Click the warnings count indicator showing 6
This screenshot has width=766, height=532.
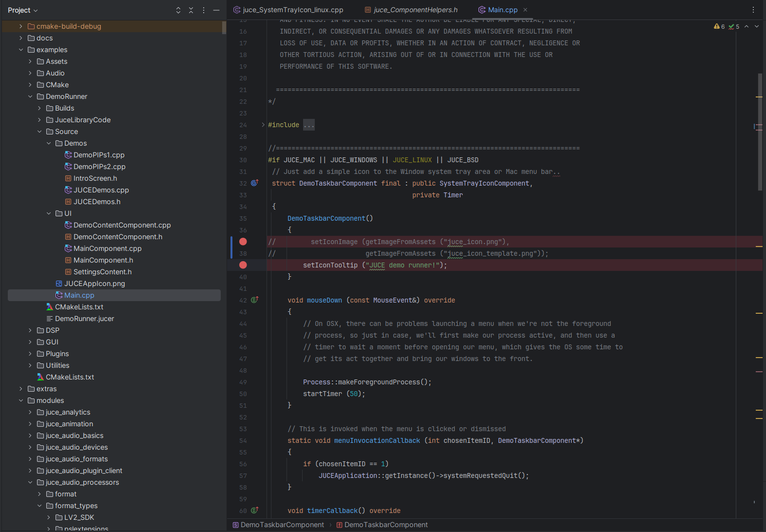click(719, 26)
